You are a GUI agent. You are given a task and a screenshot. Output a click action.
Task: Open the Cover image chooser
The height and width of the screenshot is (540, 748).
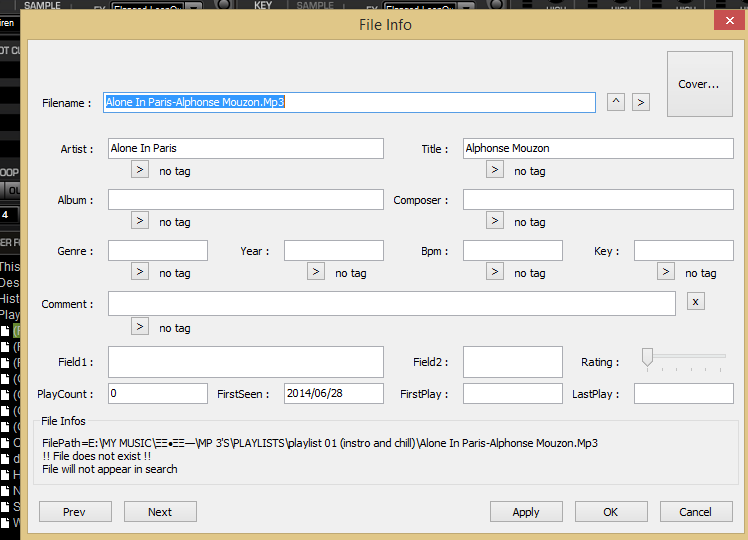click(699, 85)
